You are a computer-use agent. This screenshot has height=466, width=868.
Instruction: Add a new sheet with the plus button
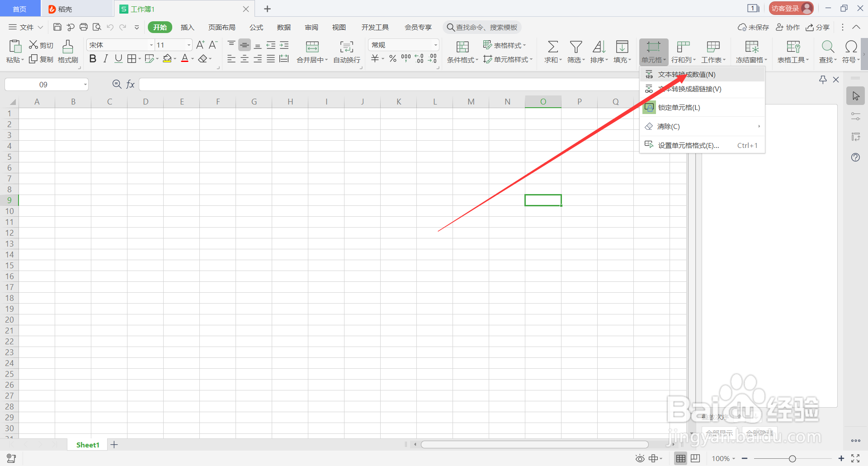(x=114, y=444)
